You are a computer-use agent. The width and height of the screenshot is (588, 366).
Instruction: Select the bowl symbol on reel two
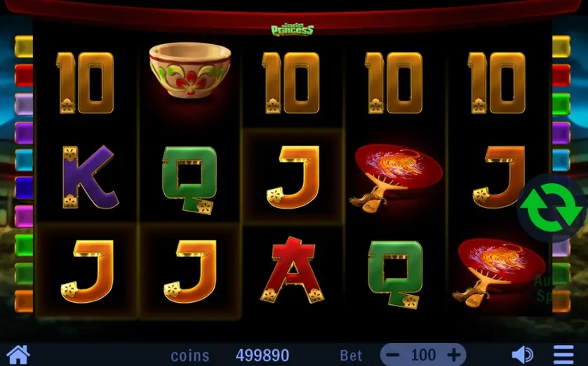pyautogui.click(x=189, y=70)
